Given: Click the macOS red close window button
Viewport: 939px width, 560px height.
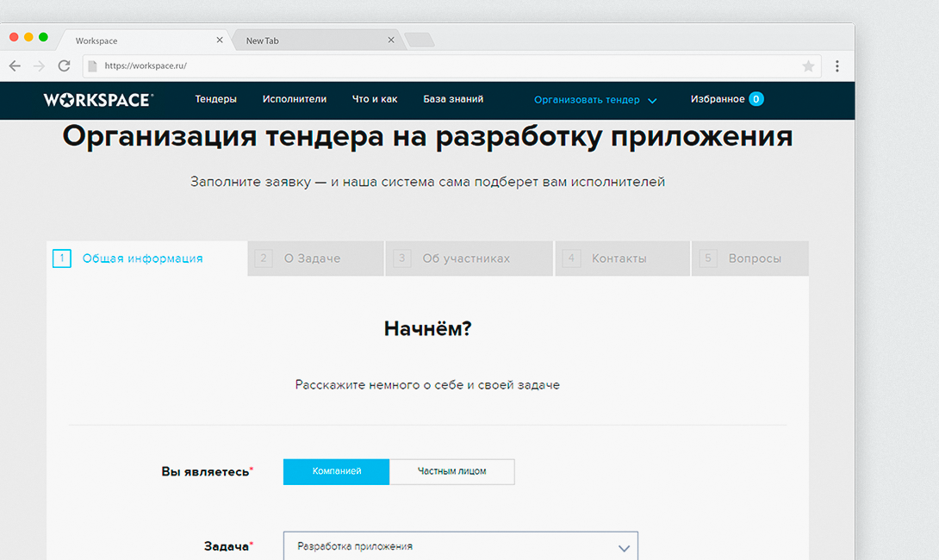Looking at the screenshot, I should [x=14, y=37].
